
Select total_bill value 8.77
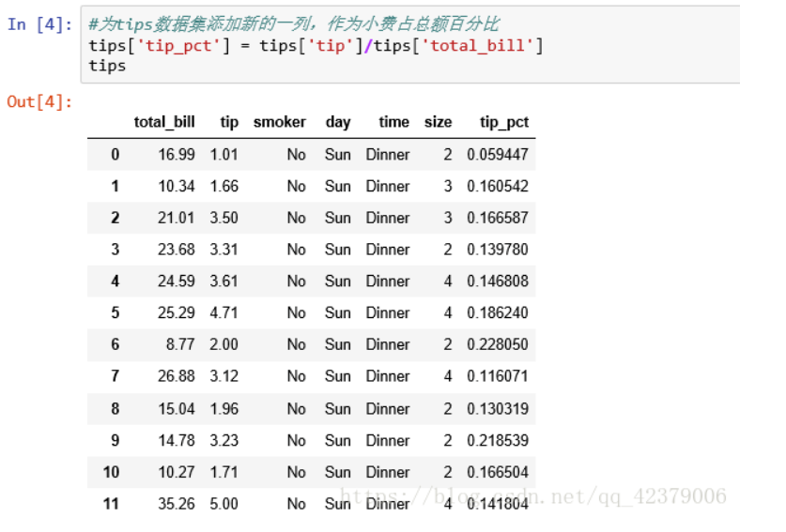(x=180, y=344)
